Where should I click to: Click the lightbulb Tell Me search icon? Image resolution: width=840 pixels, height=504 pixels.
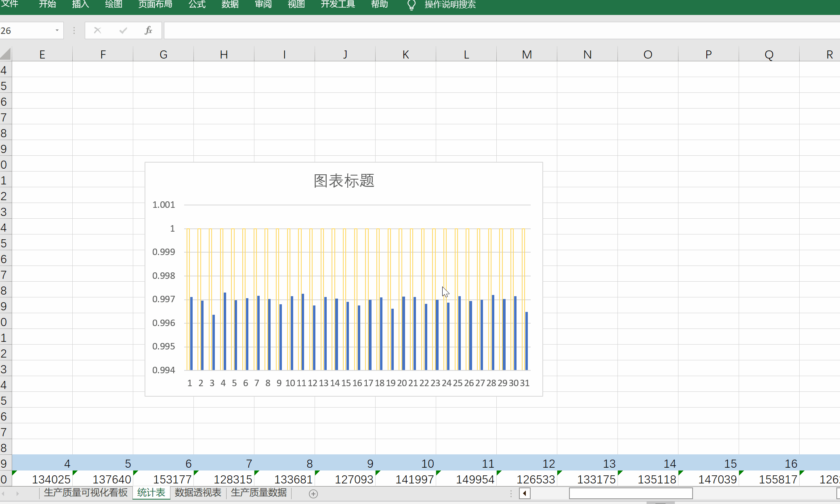(x=411, y=5)
